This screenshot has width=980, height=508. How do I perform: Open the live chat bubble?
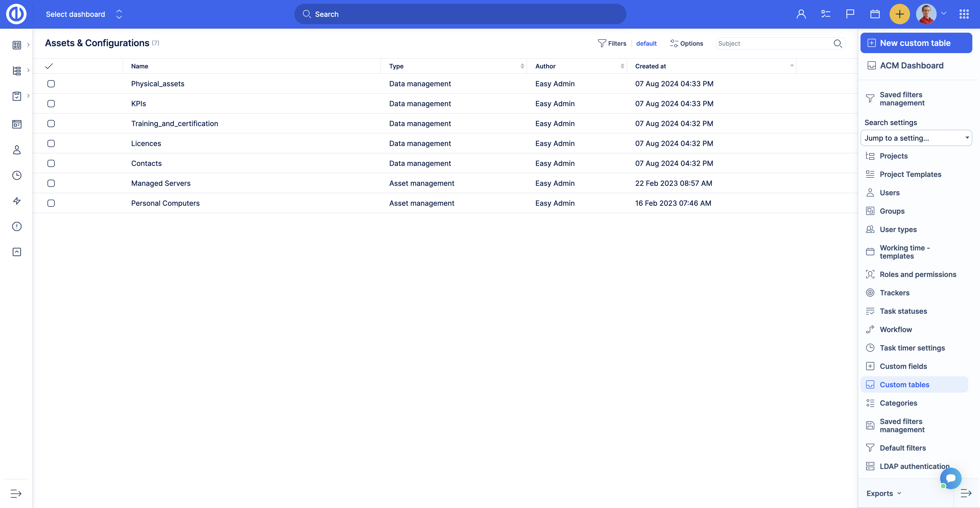pos(950,478)
